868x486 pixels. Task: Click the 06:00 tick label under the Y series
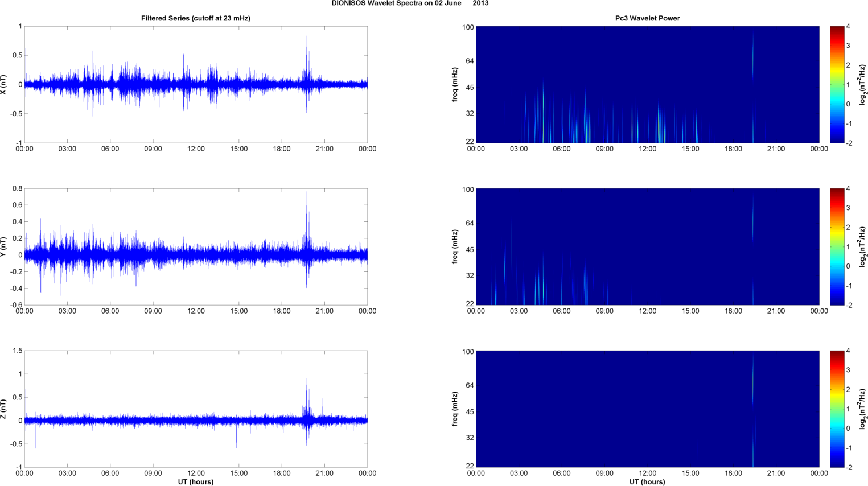(x=110, y=311)
